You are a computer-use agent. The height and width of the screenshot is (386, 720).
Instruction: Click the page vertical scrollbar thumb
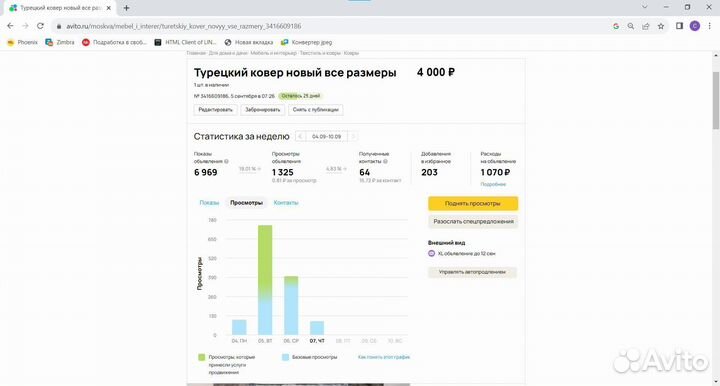point(716,100)
